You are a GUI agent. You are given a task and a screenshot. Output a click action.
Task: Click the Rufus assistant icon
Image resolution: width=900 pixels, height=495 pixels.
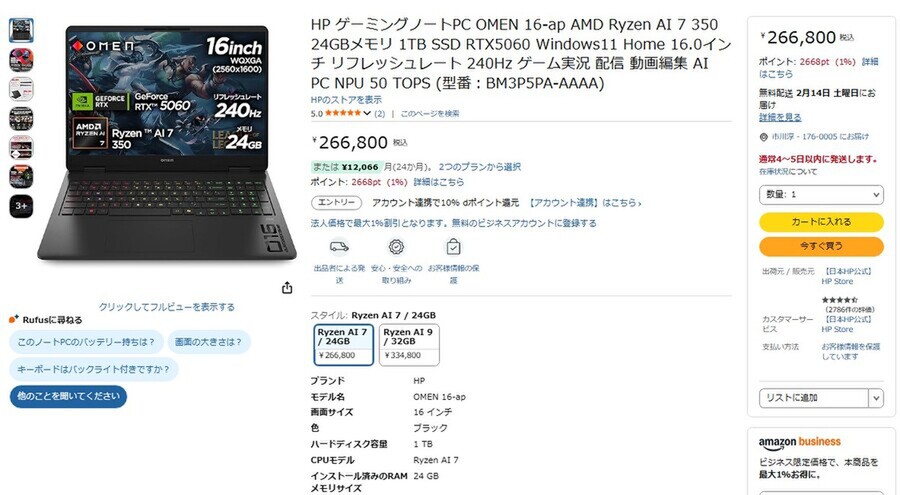(x=14, y=319)
